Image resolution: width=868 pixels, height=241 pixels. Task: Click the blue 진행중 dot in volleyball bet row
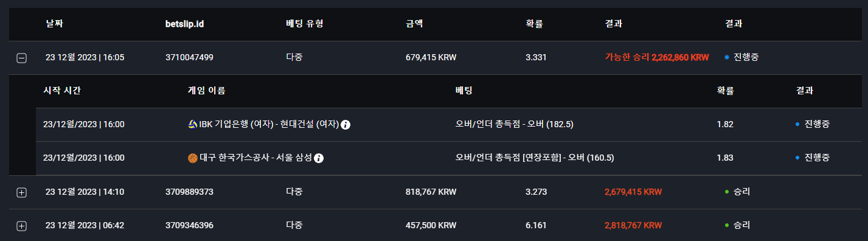pyautogui.click(x=797, y=124)
